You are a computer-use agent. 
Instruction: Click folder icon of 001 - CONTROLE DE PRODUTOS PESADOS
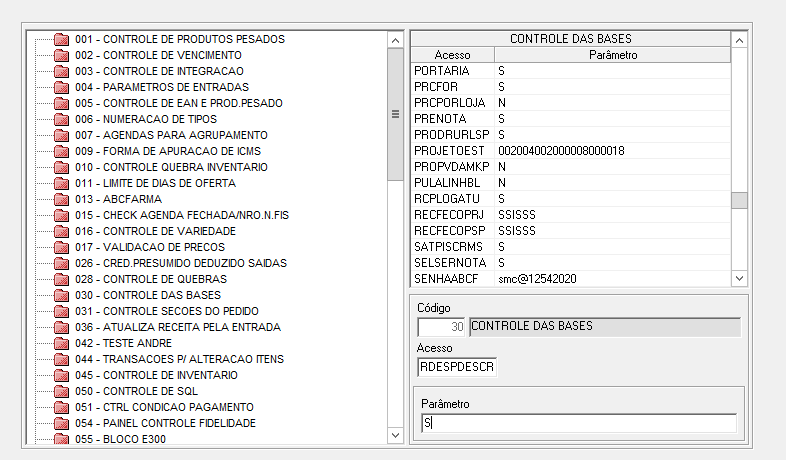61,39
